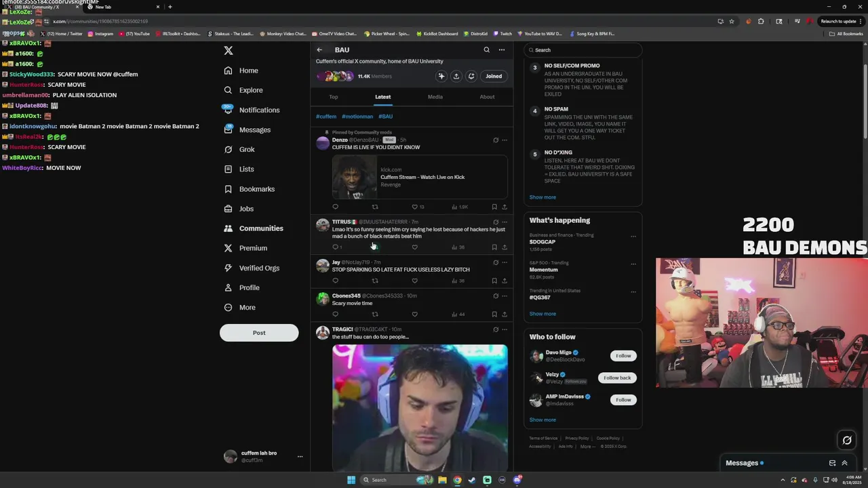868x488 pixels.
Task: Reply to Jay's STOP SPARKING post
Action: pyautogui.click(x=335, y=281)
